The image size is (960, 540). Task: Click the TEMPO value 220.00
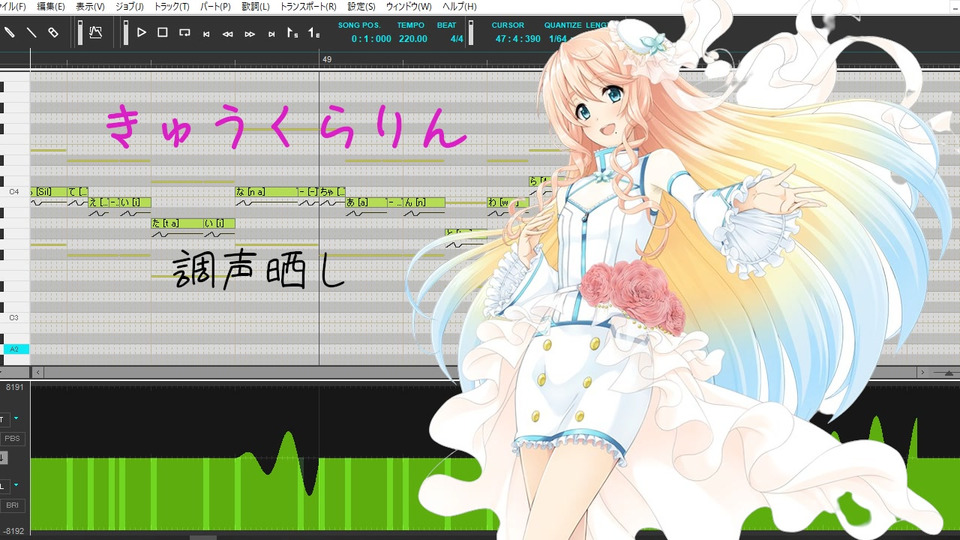pyautogui.click(x=413, y=39)
